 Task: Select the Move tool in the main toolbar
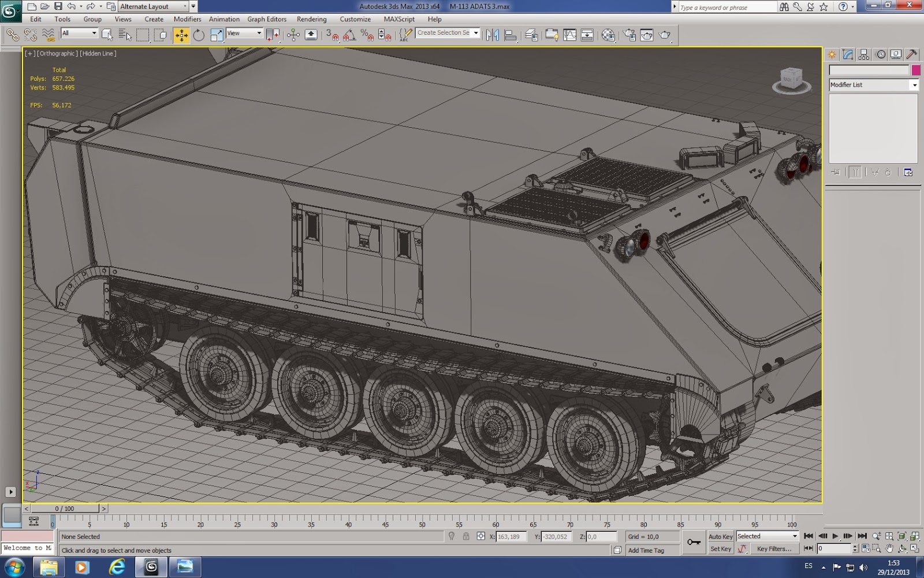(182, 34)
